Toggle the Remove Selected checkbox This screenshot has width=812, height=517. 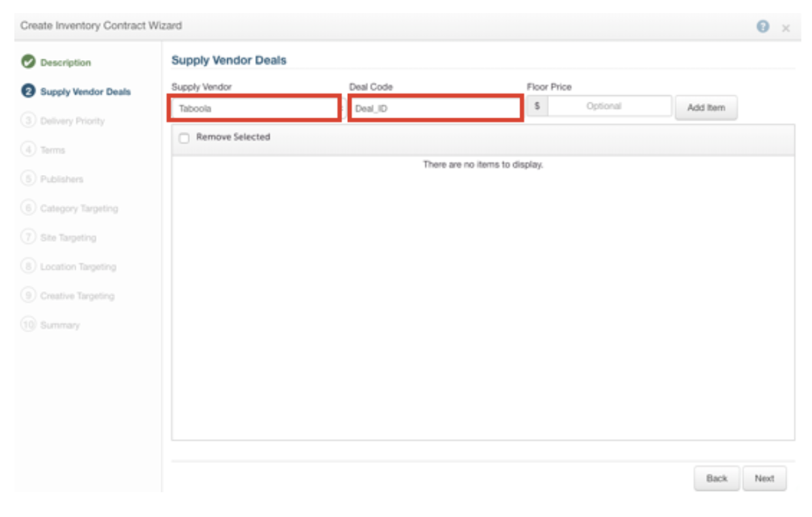(x=184, y=138)
